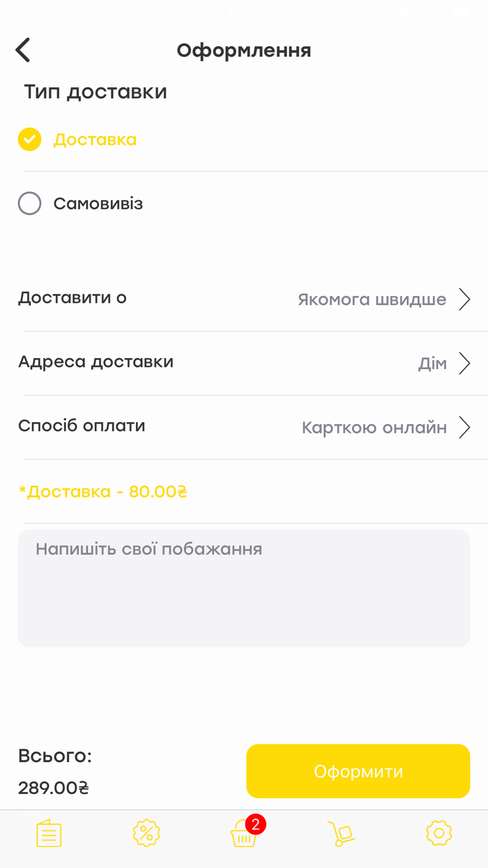Tap the back arrow icon
Image resolution: width=488 pixels, height=868 pixels.
point(24,50)
